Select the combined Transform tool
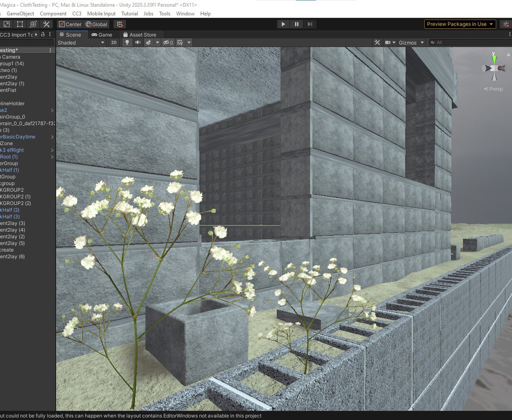Screen dimensions: 512x420 pos(33,24)
